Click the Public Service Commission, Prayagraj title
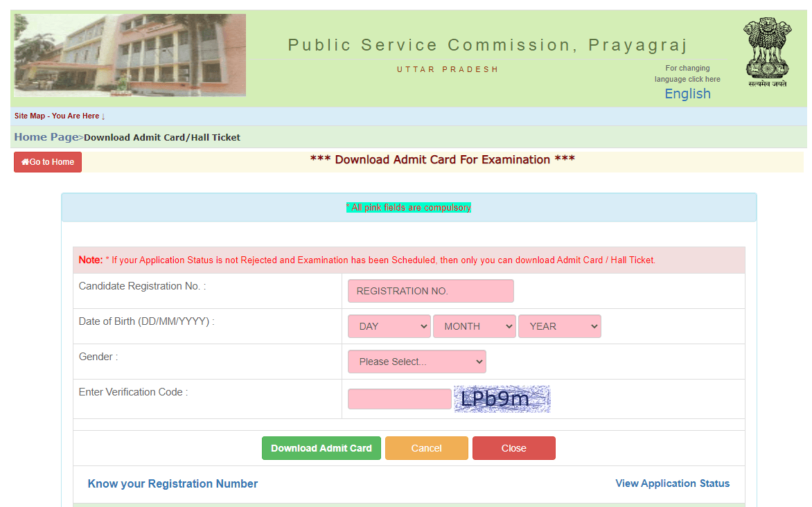Viewport: 812px width, 507px height. click(x=487, y=45)
